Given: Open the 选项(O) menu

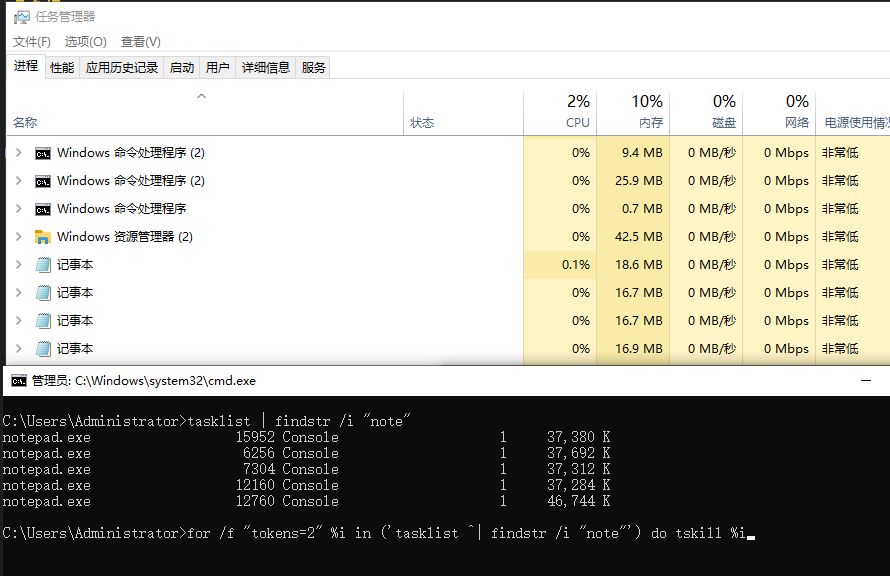Looking at the screenshot, I should click(x=85, y=41).
